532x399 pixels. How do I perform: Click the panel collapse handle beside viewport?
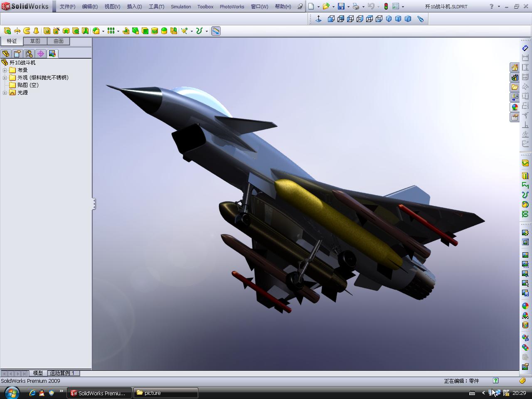(x=94, y=204)
